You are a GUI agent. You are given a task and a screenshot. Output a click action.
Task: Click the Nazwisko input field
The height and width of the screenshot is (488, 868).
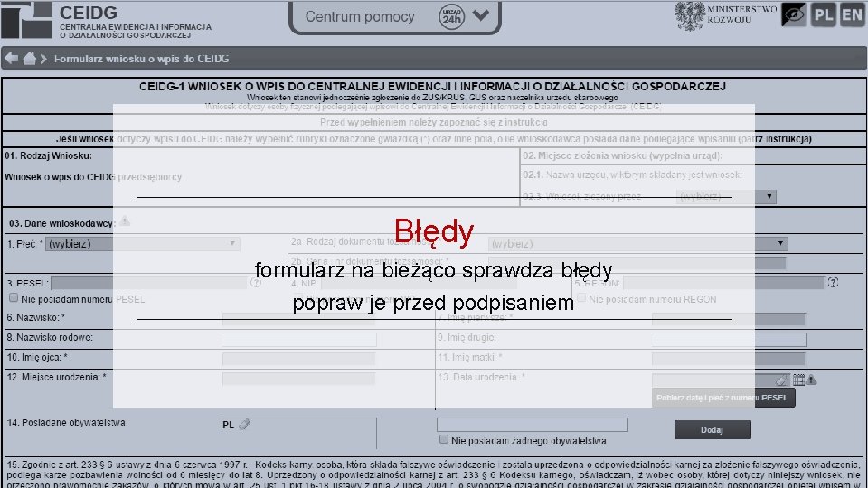pos(299,319)
